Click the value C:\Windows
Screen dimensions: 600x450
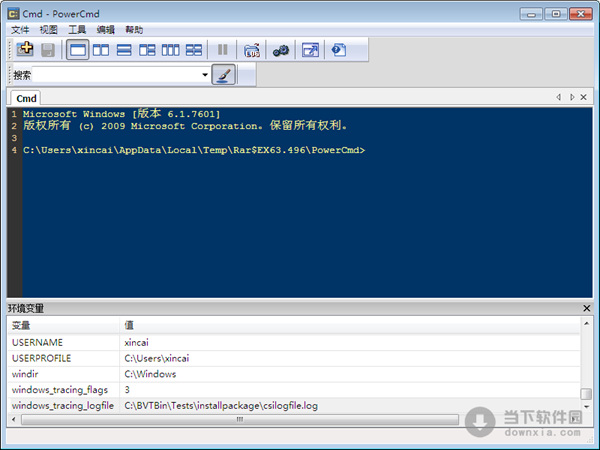[150, 374]
